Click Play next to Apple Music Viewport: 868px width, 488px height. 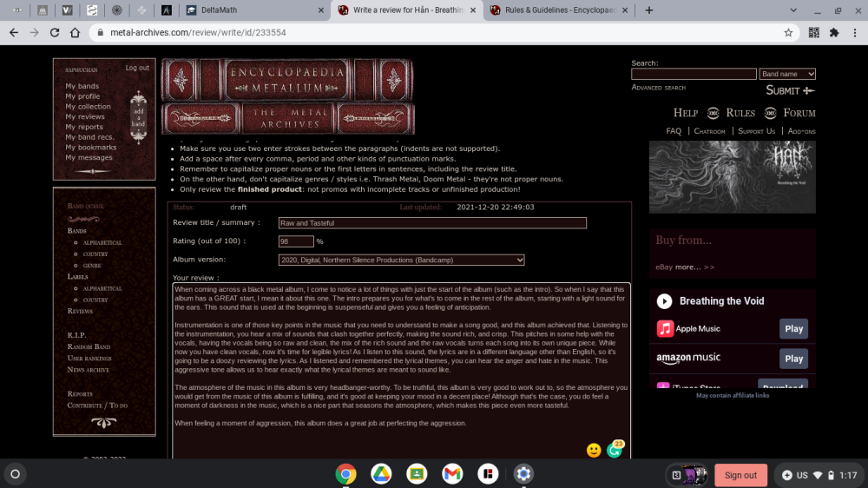793,329
